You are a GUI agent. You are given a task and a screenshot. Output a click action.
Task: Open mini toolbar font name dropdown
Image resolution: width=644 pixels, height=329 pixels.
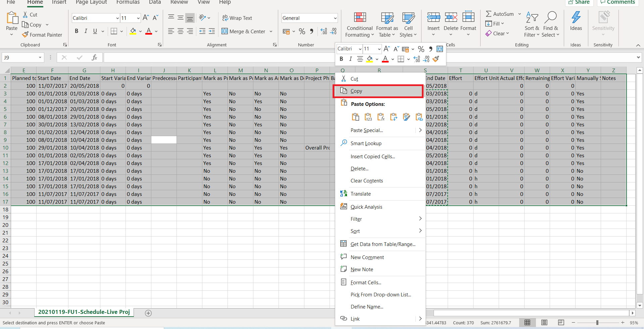[360, 49]
